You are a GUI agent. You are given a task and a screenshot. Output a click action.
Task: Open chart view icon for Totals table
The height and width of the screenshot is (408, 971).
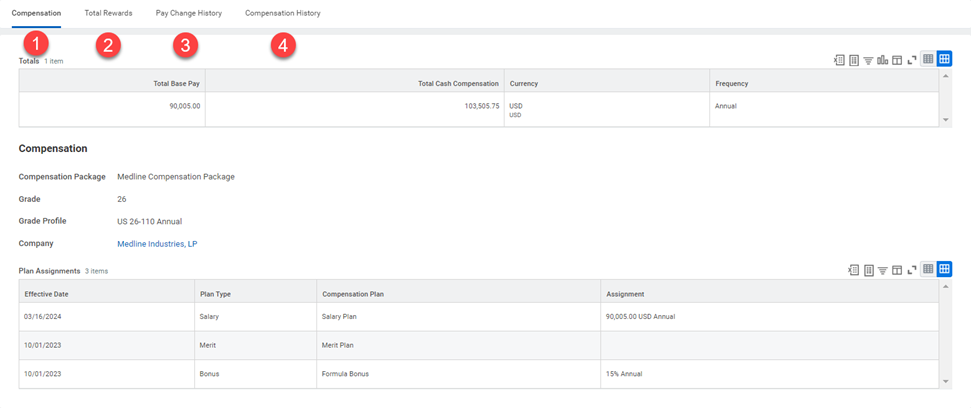883,60
